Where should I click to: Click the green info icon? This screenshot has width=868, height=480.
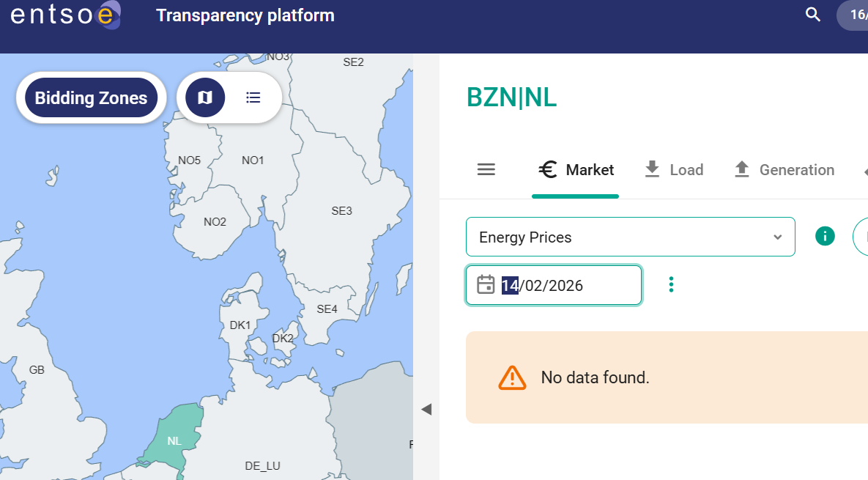tap(825, 236)
